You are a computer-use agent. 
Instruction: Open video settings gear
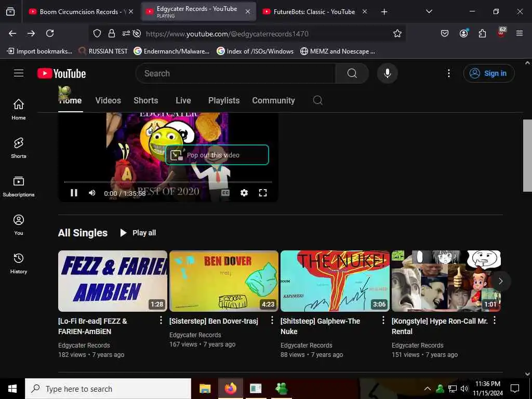pyautogui.click(x=244, y=193)
